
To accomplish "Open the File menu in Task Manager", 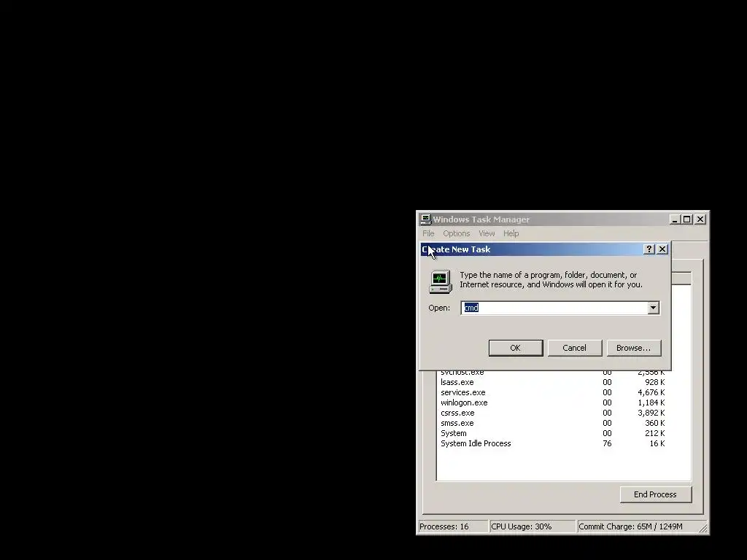I will 428,233.
